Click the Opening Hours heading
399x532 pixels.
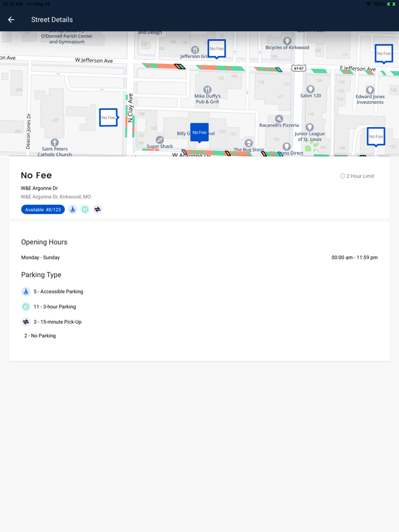pyautogui.click(x=44, y=242)
